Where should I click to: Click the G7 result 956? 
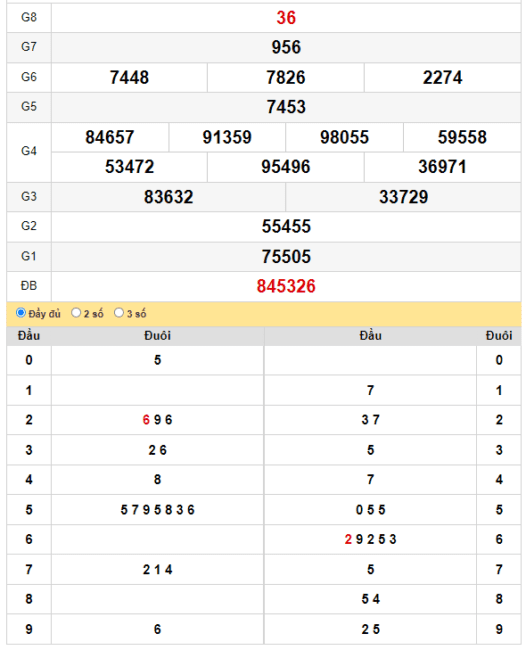[x=286, y=47]
